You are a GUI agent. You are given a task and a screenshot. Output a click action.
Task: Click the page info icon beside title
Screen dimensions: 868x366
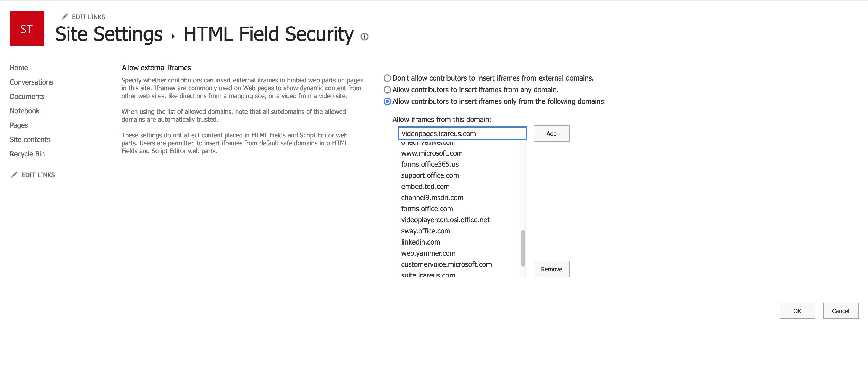click(x=364, y=37)
